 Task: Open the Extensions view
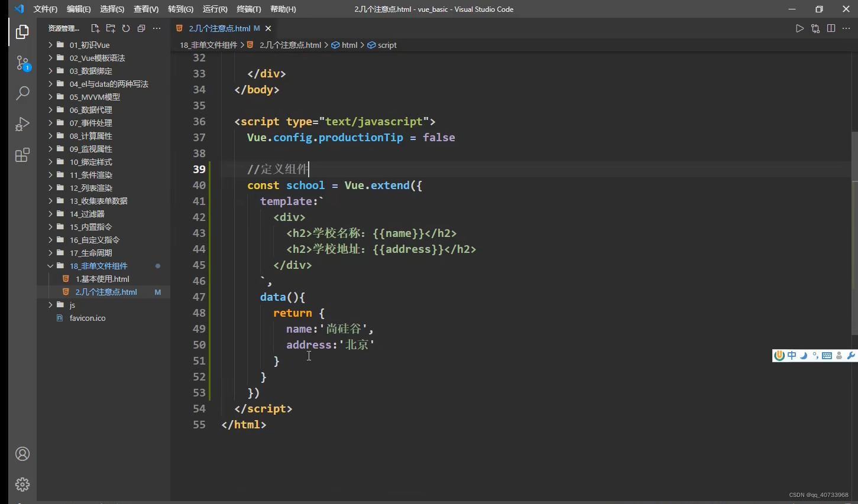coord(22,155)
